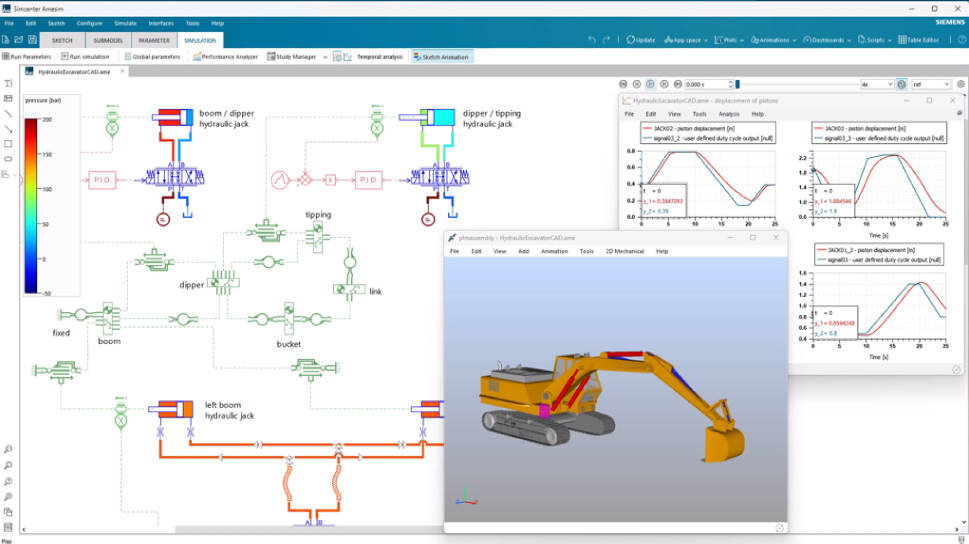
Task: Expand the Study Manager dropdown arrow
Action: pos(325,57)
